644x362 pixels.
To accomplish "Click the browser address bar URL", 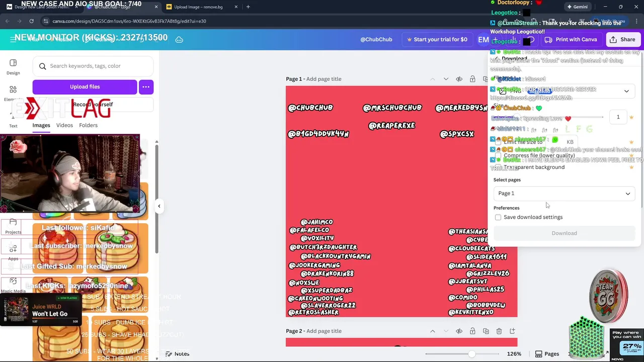I will 129,21.
